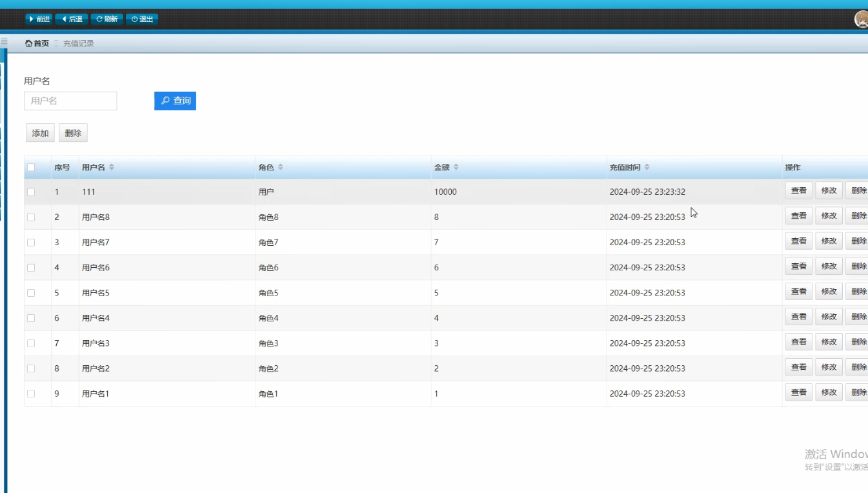
Task: Tick the checkbox for row 用户名8
Action: pyautogui.click(x=31, y=217)
